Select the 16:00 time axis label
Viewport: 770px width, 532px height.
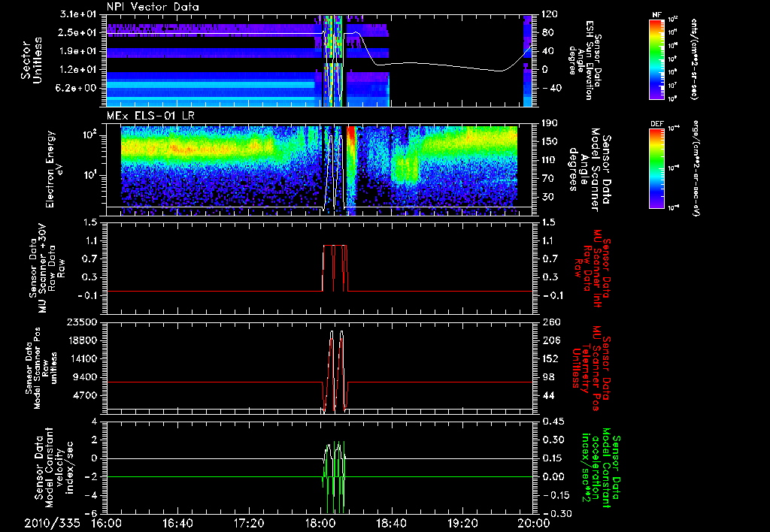pos(106,522)
